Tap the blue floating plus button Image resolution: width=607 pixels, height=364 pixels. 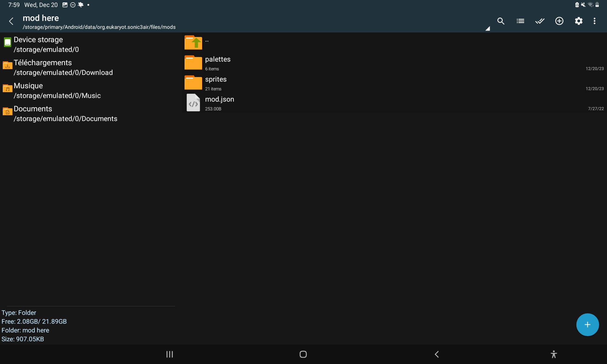(x=587, y=325)
